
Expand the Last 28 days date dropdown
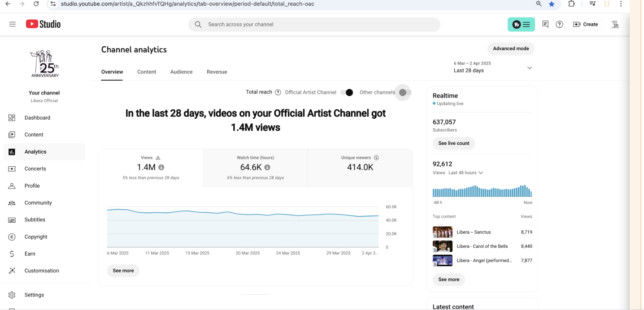(x=529, y=68)
